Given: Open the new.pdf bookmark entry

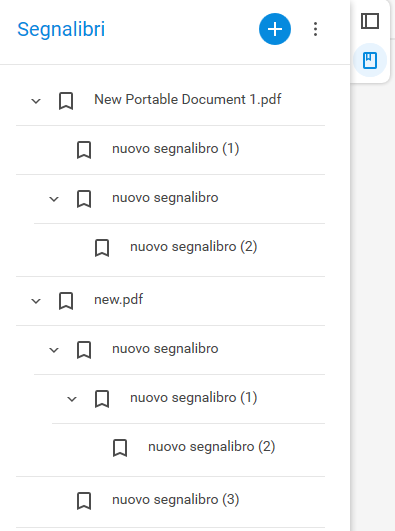Looking at the screenshot, I should pos(119,300).
